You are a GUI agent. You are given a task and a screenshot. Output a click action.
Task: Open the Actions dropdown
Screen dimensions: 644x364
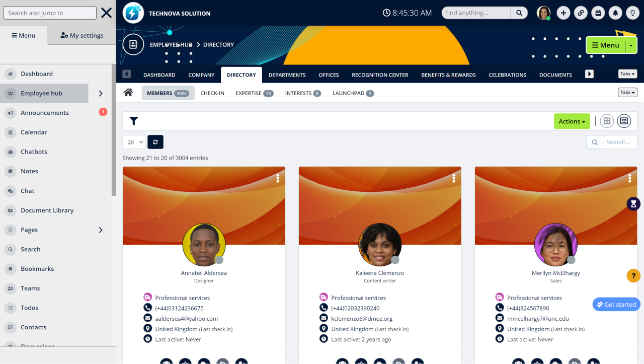[572, 121]
